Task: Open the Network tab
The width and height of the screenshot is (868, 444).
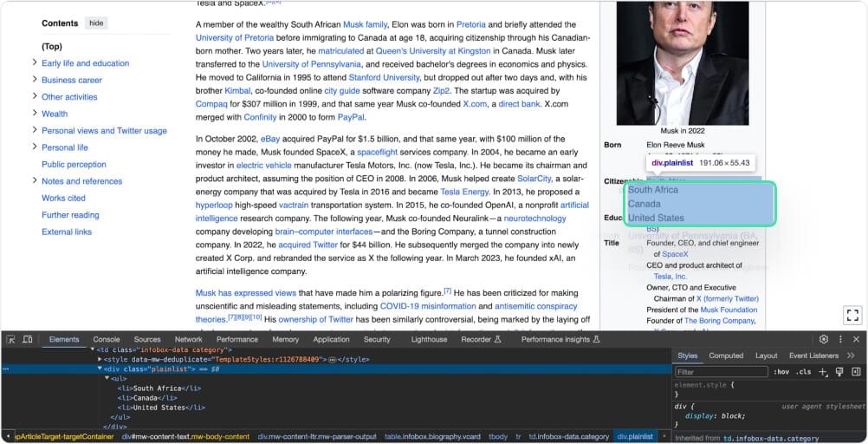Action: pos(188,339)
